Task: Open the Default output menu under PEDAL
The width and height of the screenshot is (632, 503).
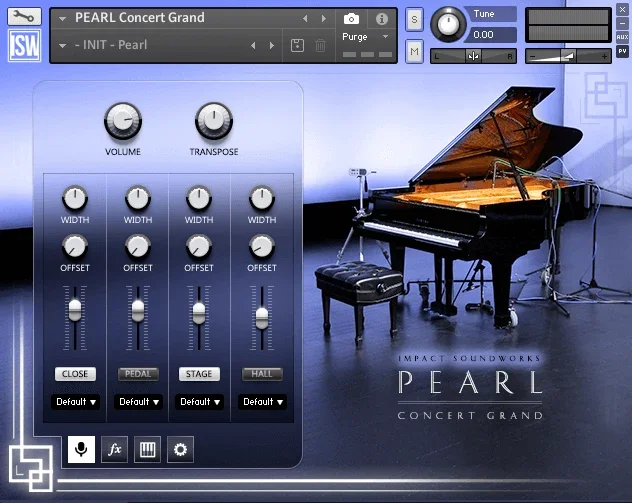Action: click(x=138, y=402)
